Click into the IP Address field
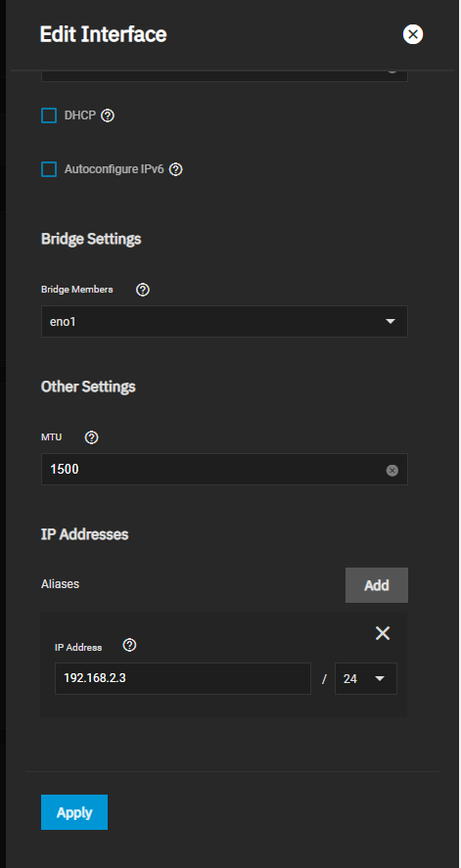 [183, 679]
